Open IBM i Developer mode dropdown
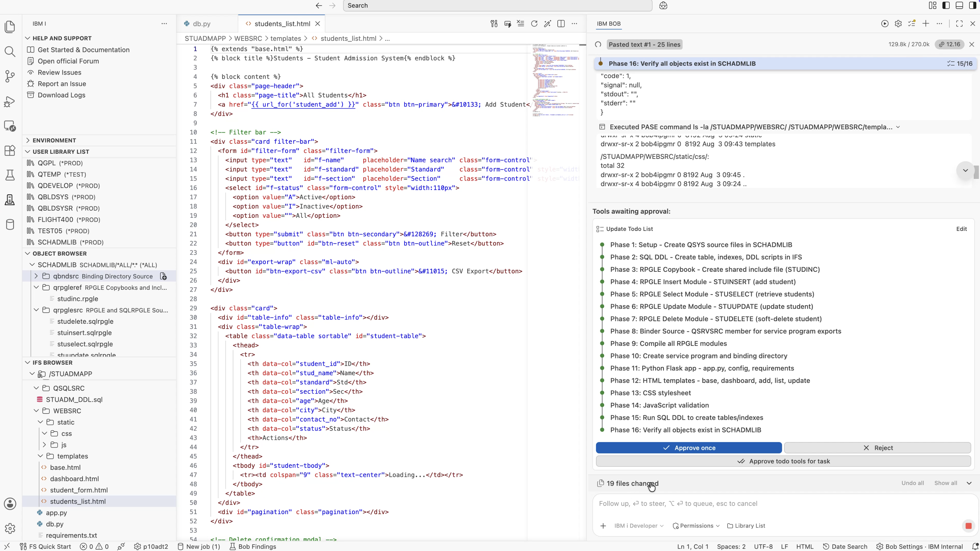Image resolution: width=980 pixels, height=551 pixels. [x=639, y=526]
